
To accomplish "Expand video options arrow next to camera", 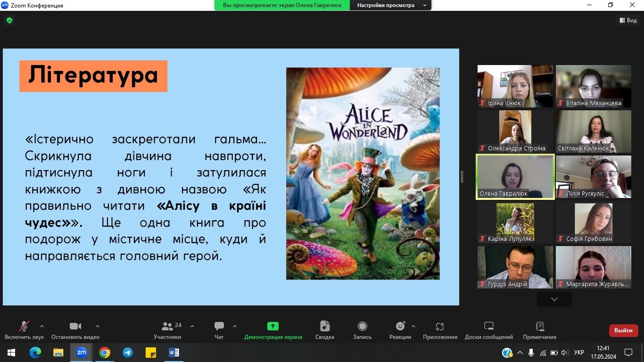I will [98, 326].
